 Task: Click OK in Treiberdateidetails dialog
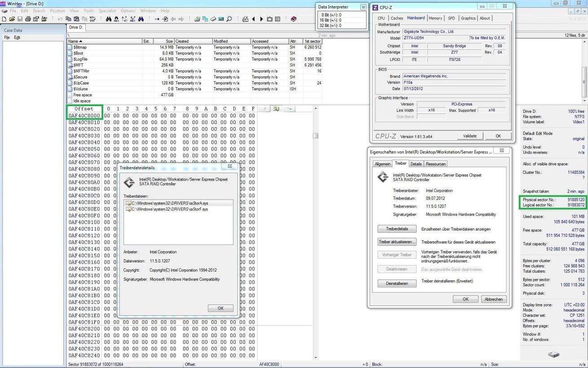[x=220, y=308]
